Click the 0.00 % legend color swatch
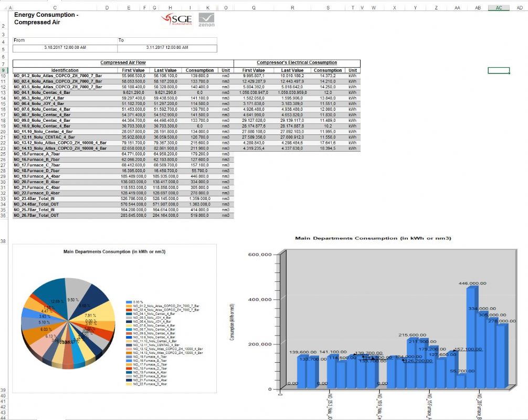528x420 pixels. [x=129, y=302]
